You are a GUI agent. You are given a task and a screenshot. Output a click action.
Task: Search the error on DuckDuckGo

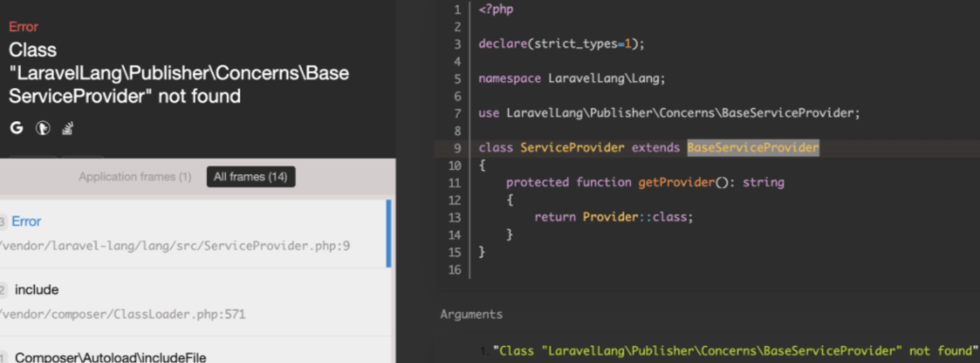click(x=43, y=128)
